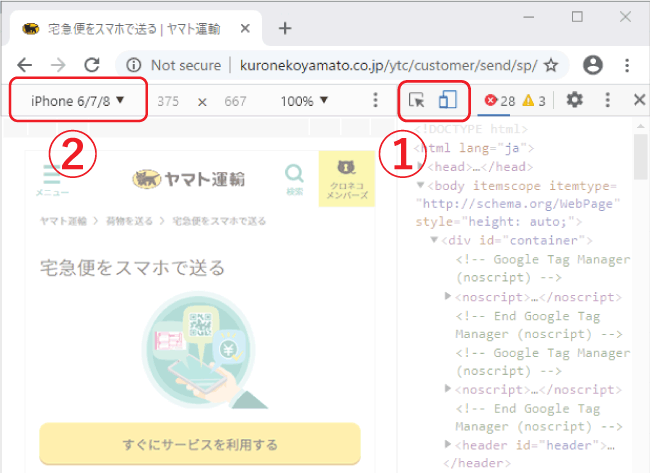650x473 pixels.
Task: Close the DevTools panel
Action: [x=640, y=99]
